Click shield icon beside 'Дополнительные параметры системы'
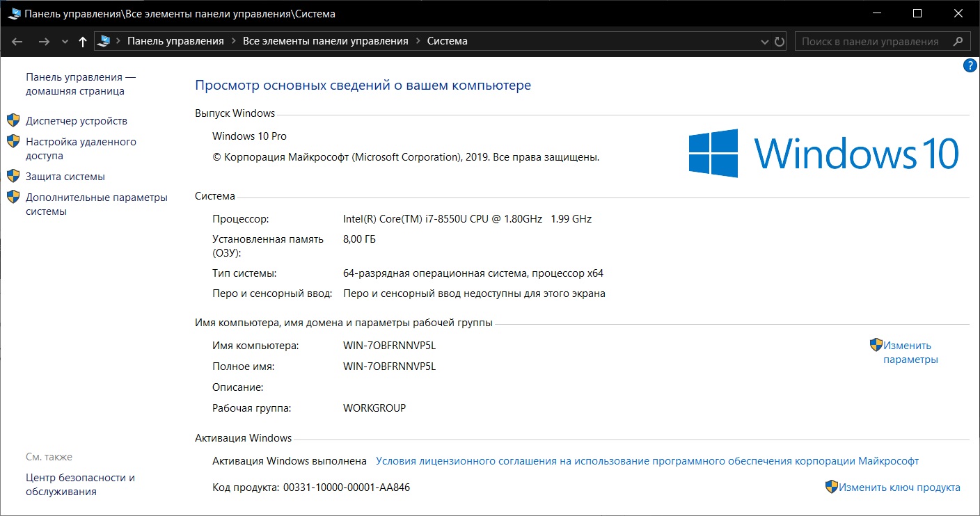 [13, 197]
